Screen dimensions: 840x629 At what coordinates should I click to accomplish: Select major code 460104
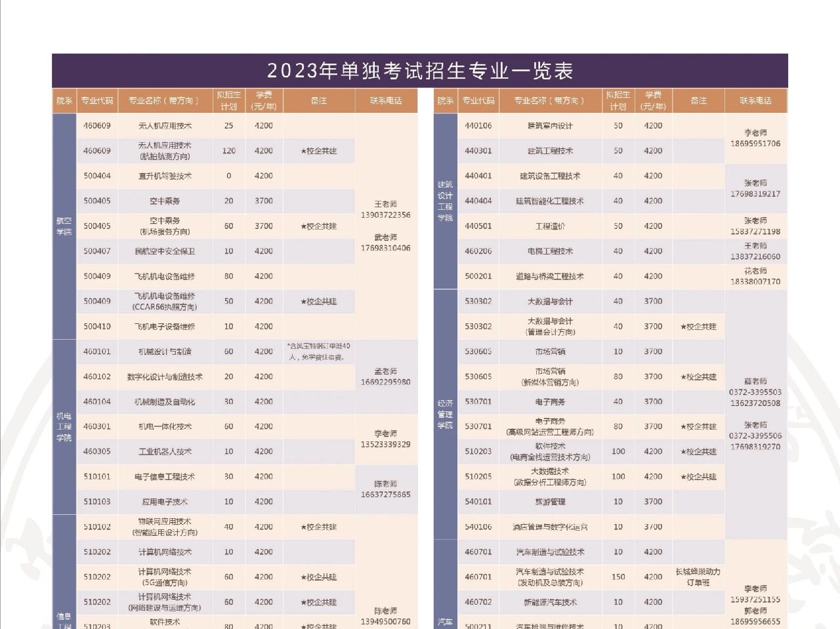tap(97, 401)
